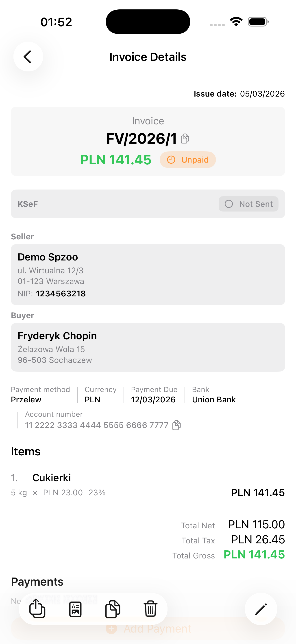
Task: Tap the Unpaid status badge
Action: pyautogui.click(x=188, y=159)
